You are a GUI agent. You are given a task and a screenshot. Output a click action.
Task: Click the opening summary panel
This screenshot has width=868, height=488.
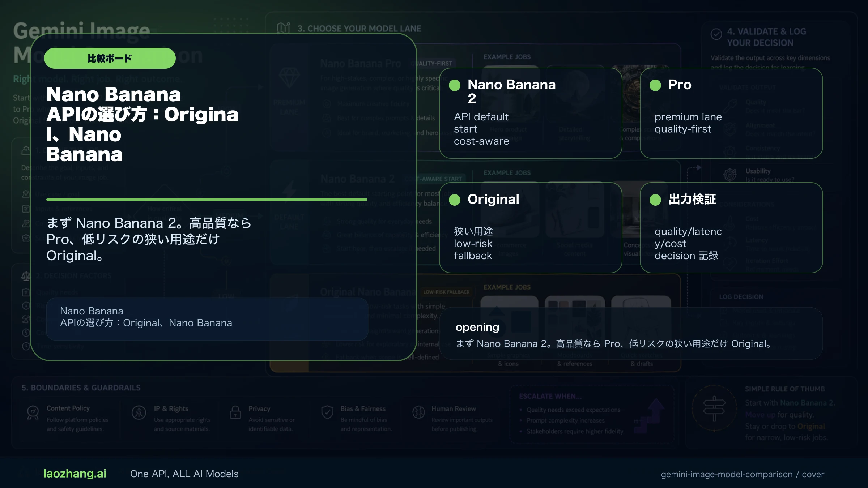tap(631, 334)
